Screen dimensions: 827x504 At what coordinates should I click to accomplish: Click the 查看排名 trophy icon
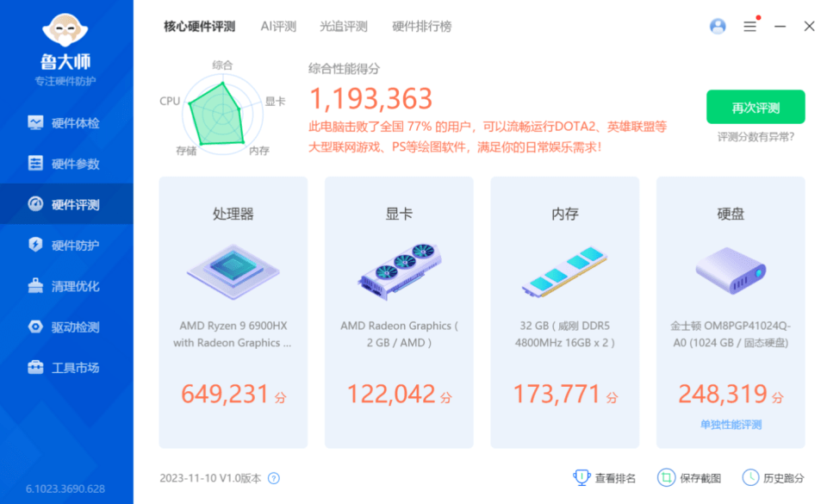pos(581,476)
